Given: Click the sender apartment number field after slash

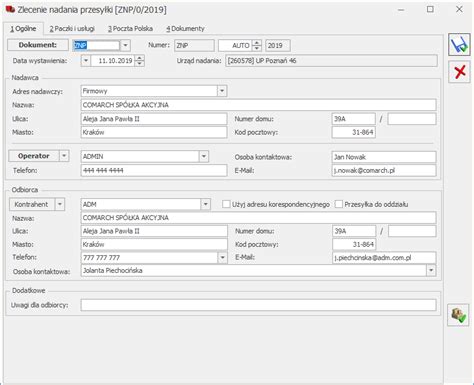Looking at the screenshot, I should point(412,119).
